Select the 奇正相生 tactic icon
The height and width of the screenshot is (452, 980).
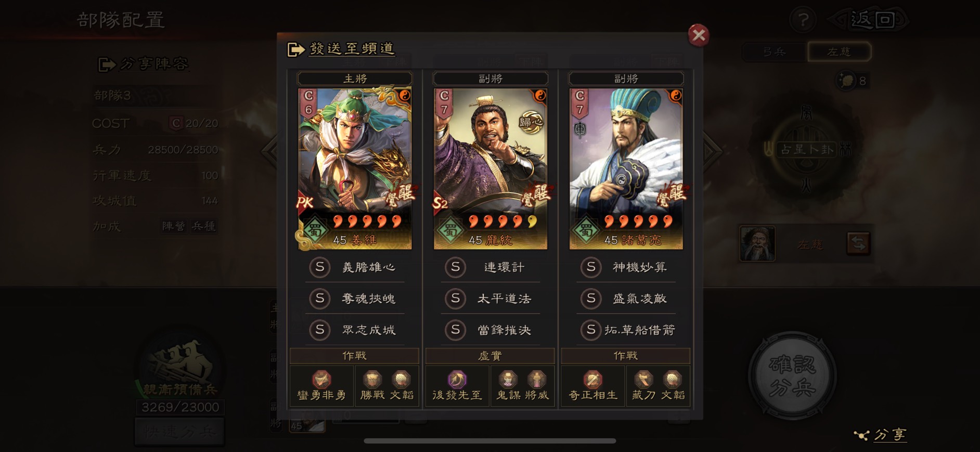coord(592,379)
